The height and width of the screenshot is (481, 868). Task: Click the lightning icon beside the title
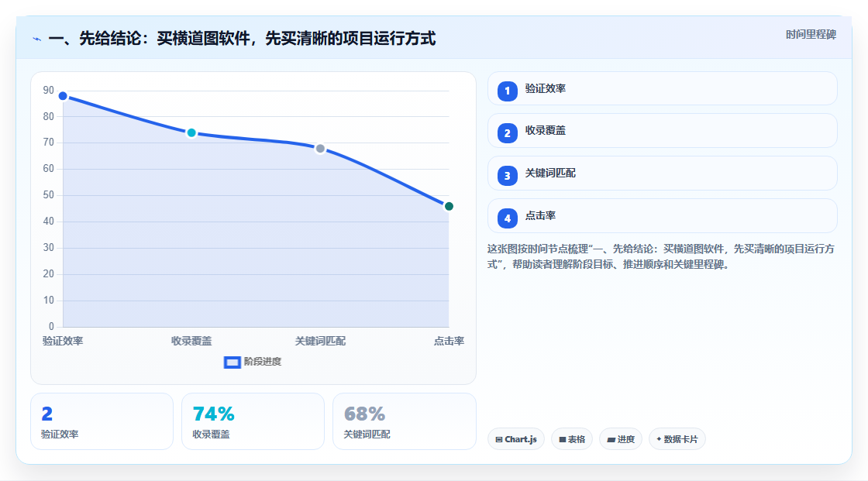37,40
